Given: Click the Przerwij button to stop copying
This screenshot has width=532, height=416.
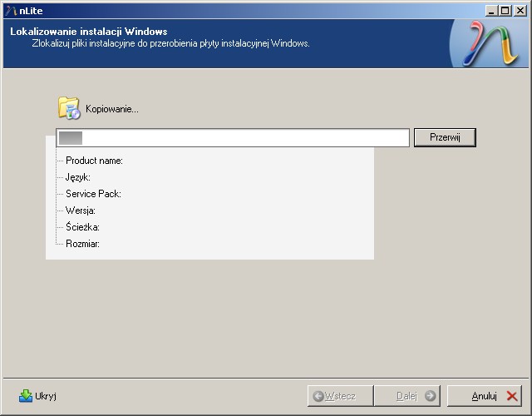Looking at the screenshot, I should coord(445,137).
